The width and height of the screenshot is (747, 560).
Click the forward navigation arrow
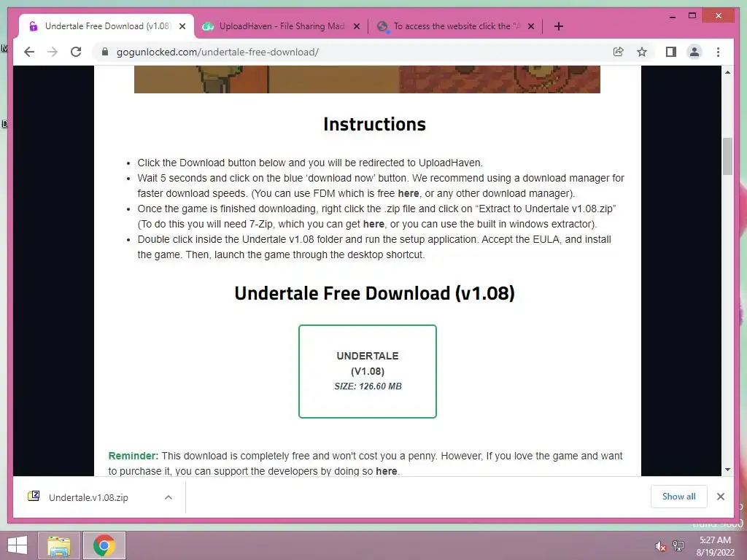pyautogui.click(x=53, y=52)
